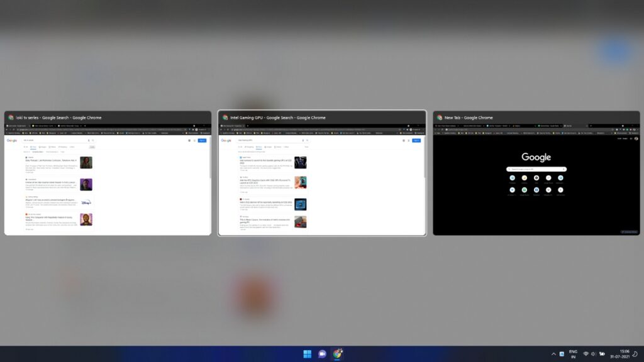
Task: Check battery level from the system tray
Action: 602,354
